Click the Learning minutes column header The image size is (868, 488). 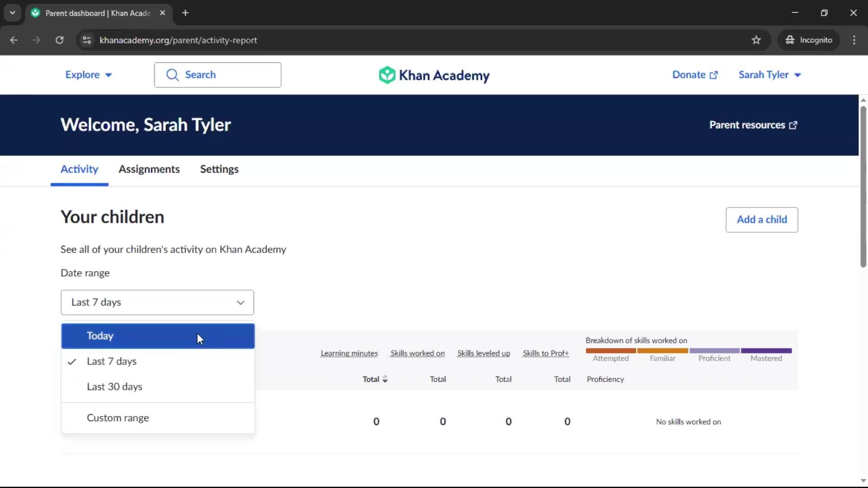349,353
